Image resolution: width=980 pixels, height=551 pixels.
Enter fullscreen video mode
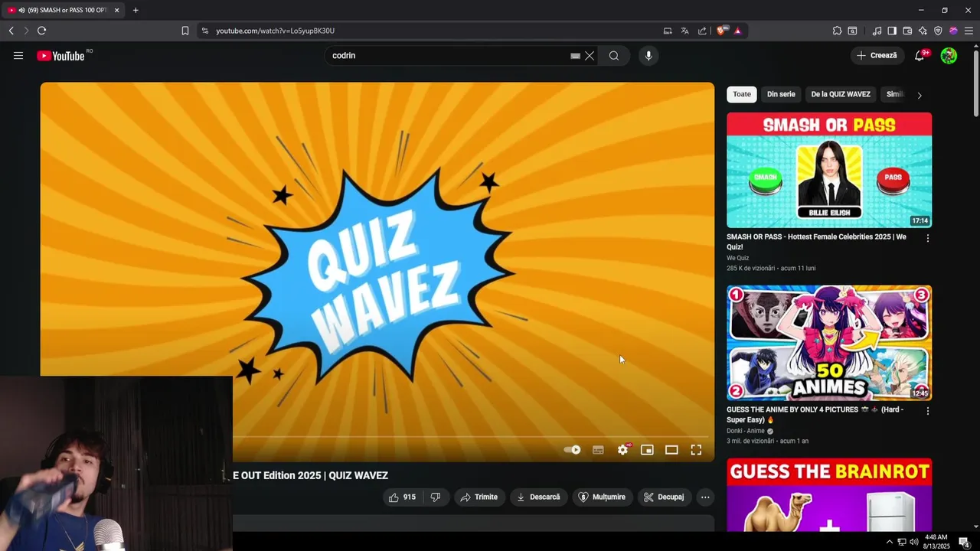(696, 450)
